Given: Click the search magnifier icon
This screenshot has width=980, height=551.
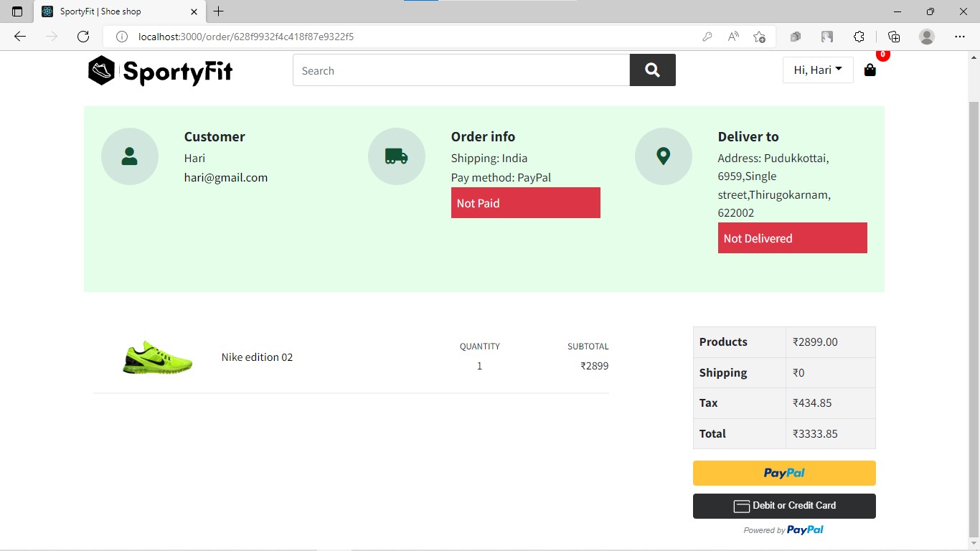Looking at the screenshot, I should (652, 70).
